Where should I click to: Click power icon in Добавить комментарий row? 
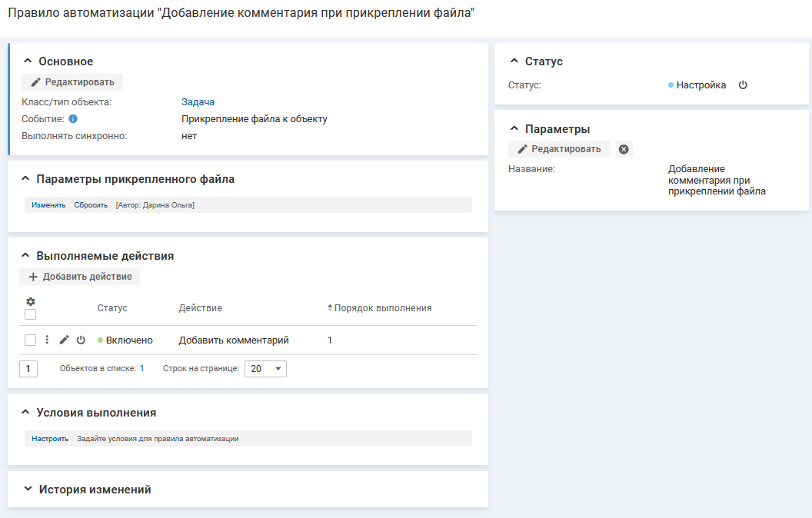(81, 340)
